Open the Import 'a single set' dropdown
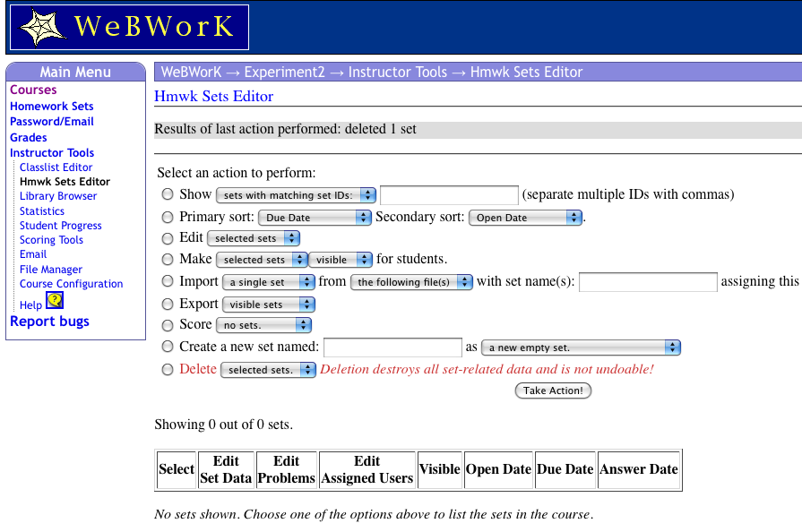802x532 pixels. click(269, 282)
